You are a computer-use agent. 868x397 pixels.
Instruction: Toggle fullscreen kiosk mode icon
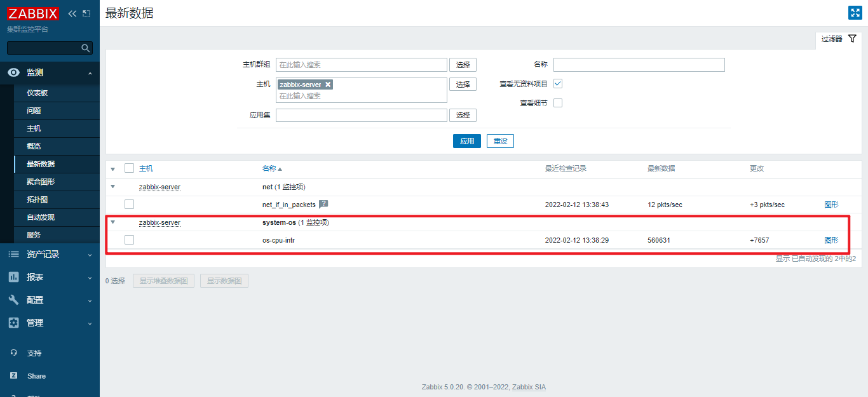click(855, 13)
